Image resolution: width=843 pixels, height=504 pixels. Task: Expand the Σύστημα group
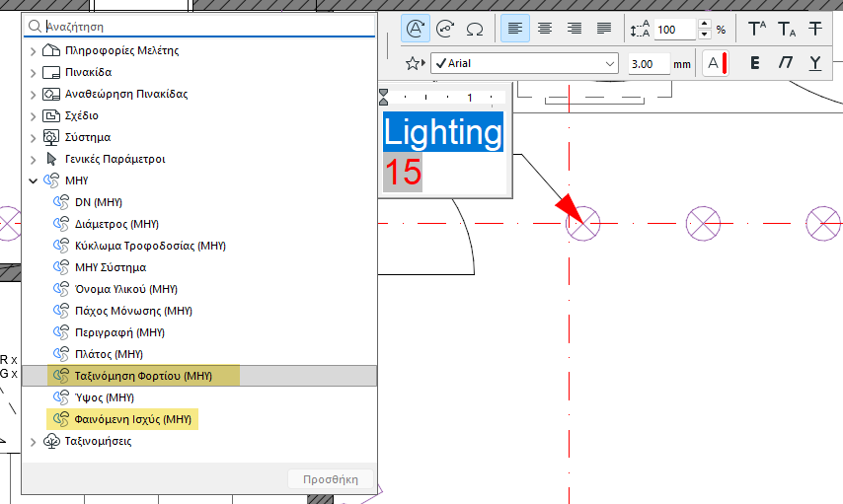click(33, 138)
